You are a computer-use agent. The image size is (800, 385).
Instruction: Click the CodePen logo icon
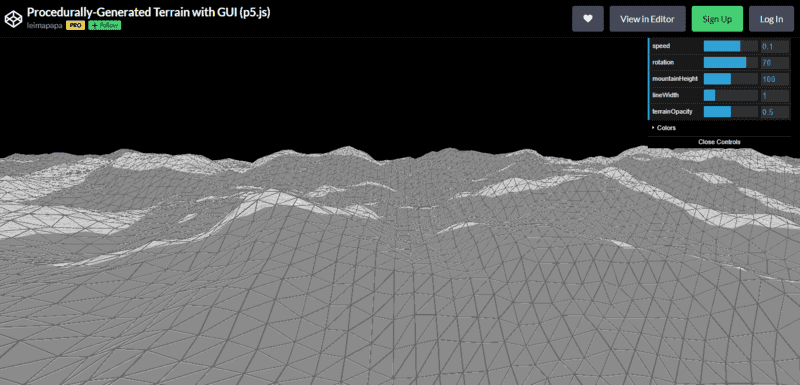click(x=13, y=19)
